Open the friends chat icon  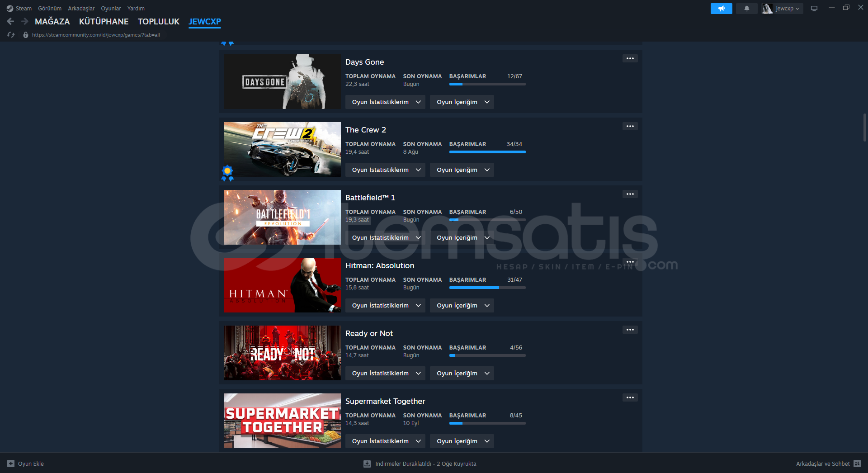tap(857, 464)
